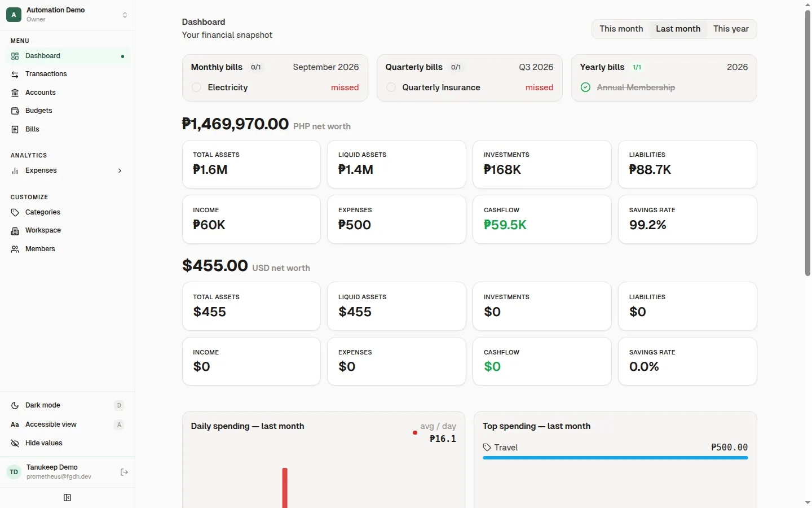Open the Tanukeep Demo user profile

point(59,472)
